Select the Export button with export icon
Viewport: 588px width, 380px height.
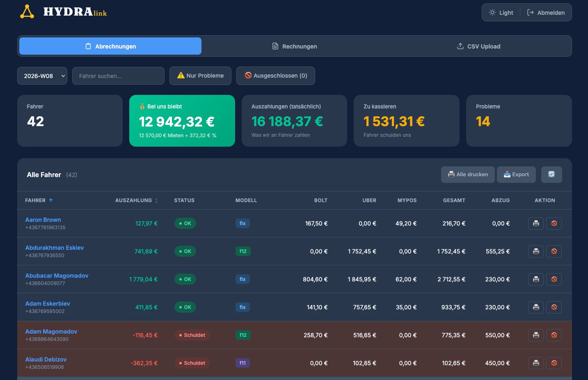(516, 175)
